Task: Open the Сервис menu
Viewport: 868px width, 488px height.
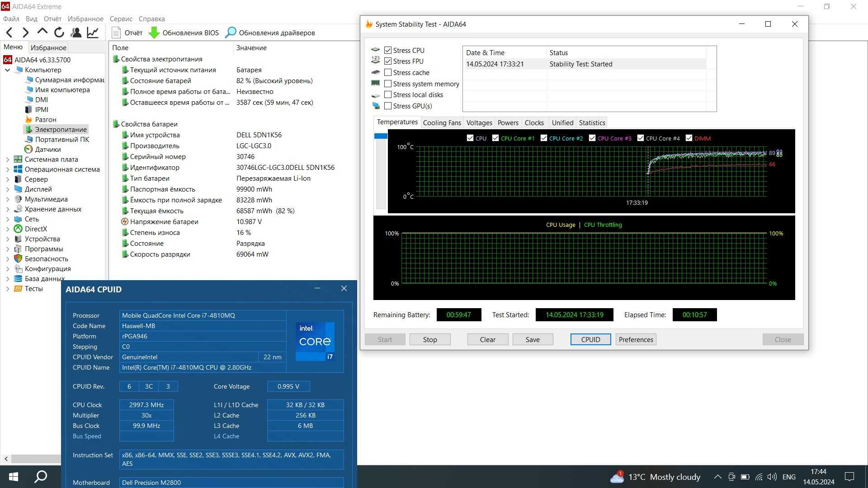Action: coord(121,19)
